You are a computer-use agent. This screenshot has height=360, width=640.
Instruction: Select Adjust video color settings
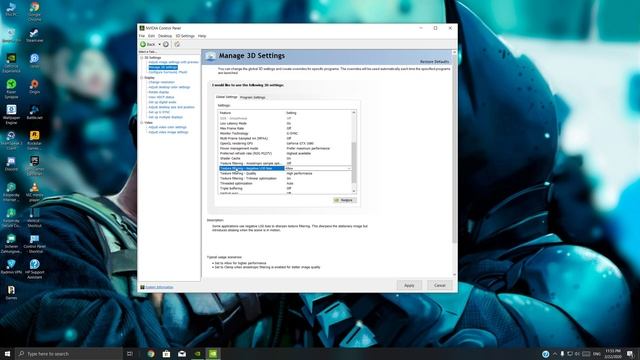tap(167, 127)
